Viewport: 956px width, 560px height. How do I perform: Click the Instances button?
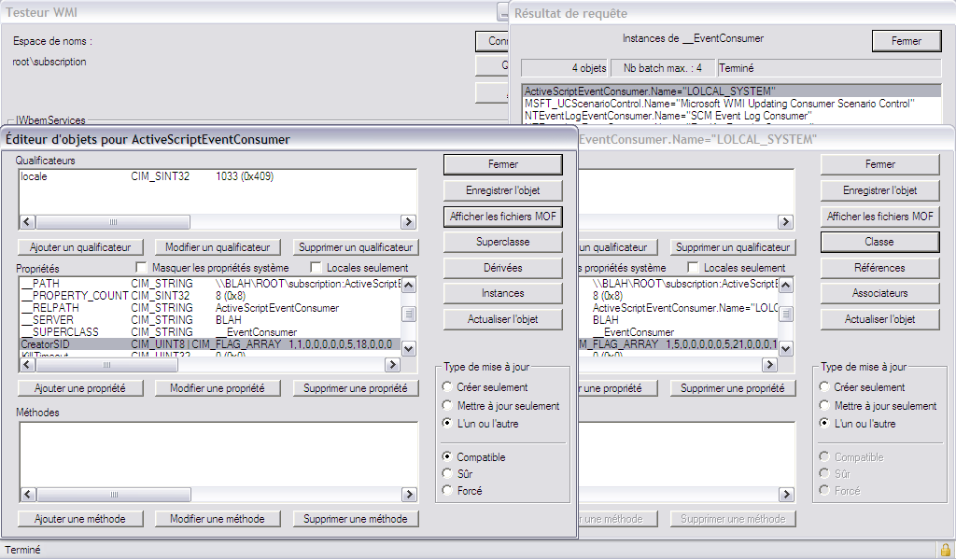pos(502,293)
